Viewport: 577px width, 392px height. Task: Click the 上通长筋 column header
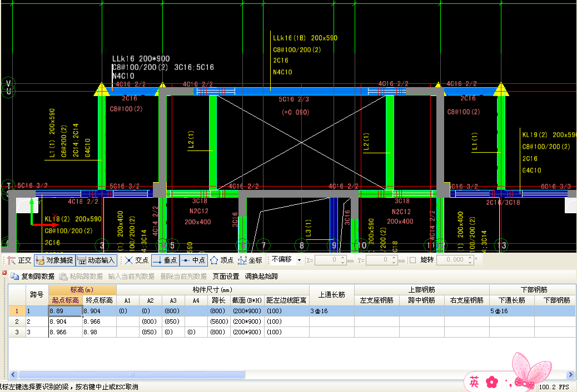331,295
